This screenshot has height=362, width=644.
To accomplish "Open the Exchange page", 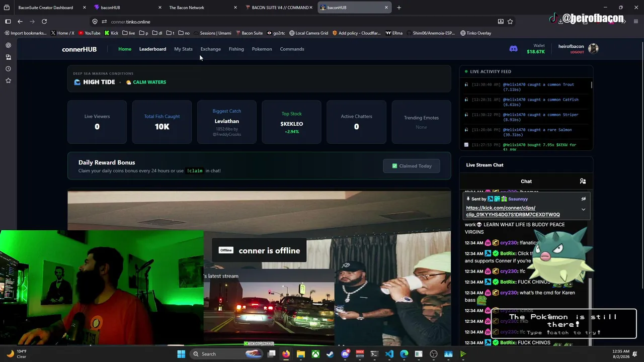I will tap(210, 49).
